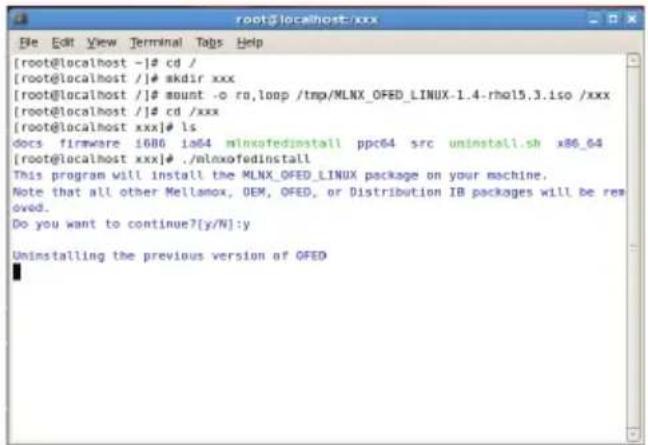
Task: Click the green 'uninstall.sh' file name
Action: [x=495, y=143]
